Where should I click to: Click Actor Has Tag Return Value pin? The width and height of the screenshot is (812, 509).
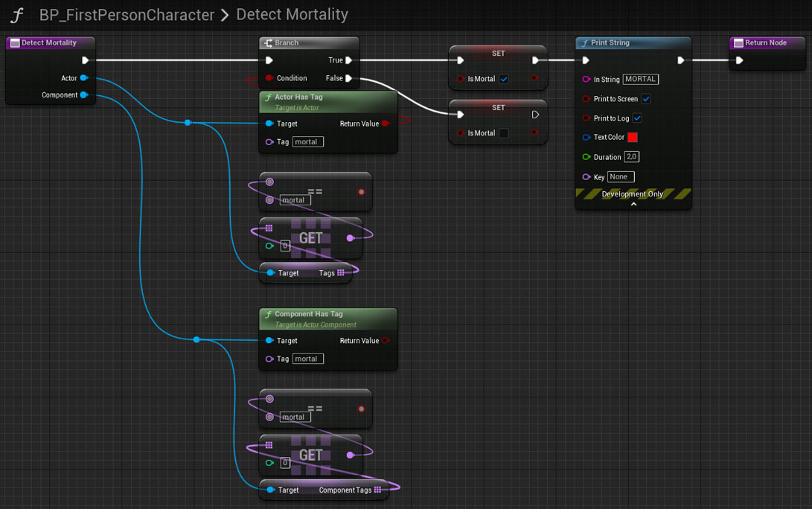pyautogui.click(x=386, y=124)
